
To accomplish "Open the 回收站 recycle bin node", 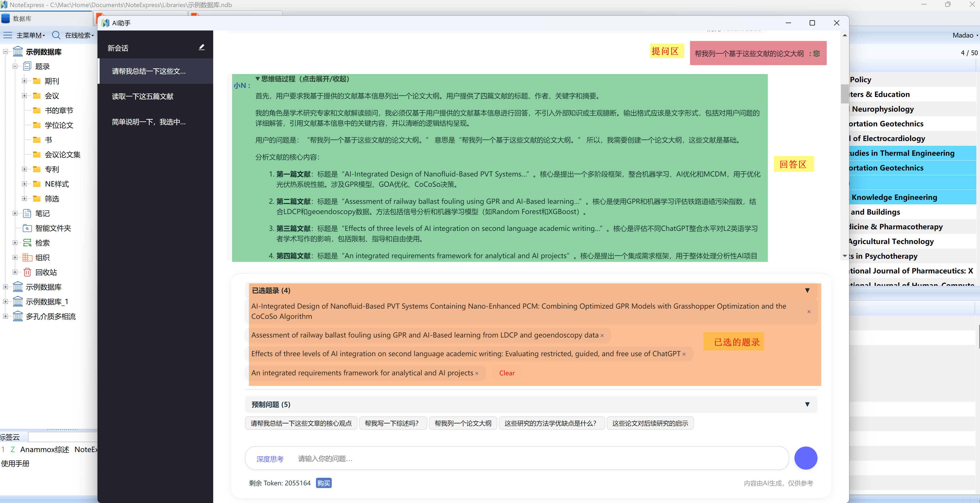I will (46, 272).
